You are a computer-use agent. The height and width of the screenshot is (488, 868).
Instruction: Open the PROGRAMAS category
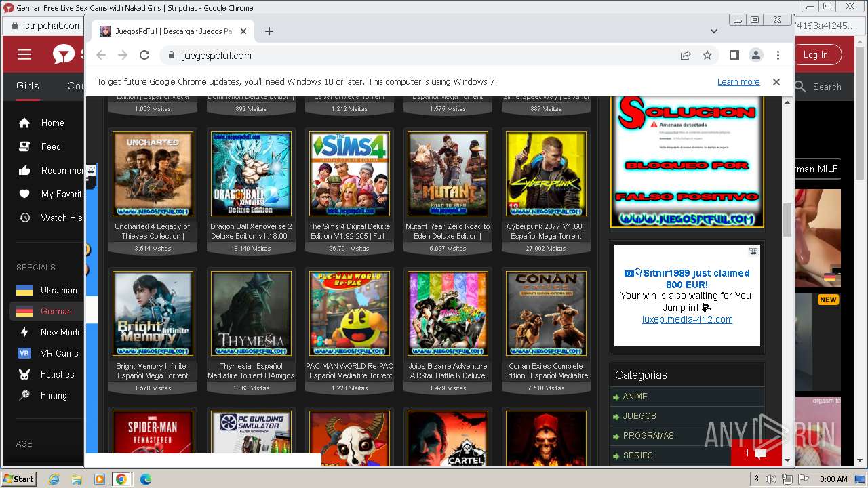648,435
